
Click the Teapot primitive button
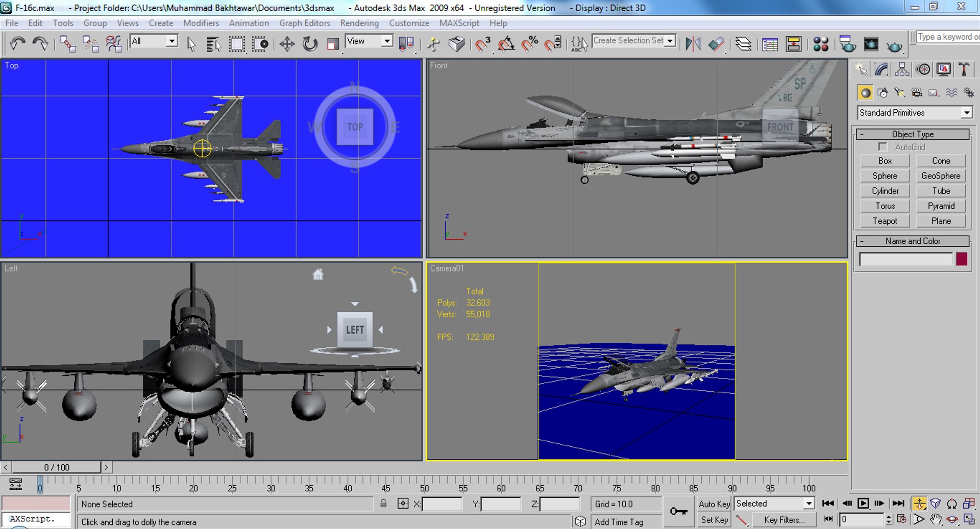tap(885, 221)
